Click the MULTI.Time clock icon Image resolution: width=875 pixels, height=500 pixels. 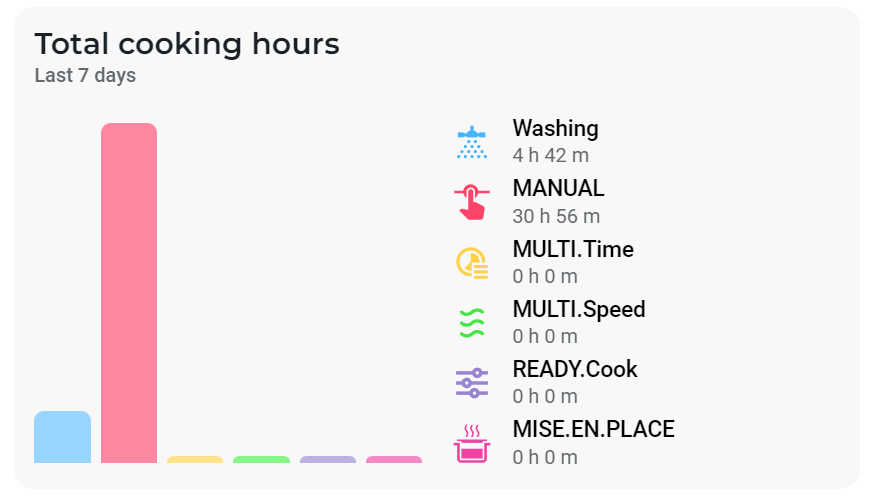[471, 262]
